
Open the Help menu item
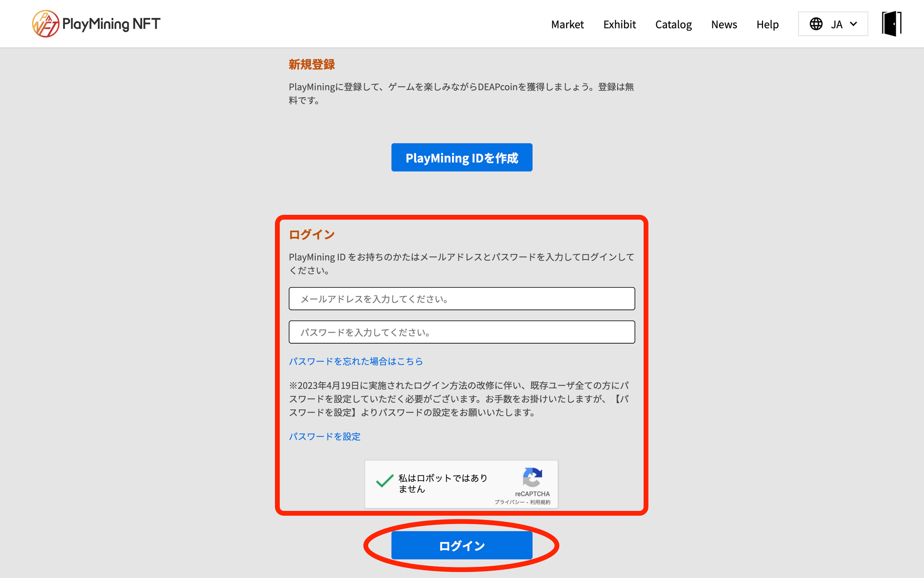pyautogui.click(x=767, y=24)
